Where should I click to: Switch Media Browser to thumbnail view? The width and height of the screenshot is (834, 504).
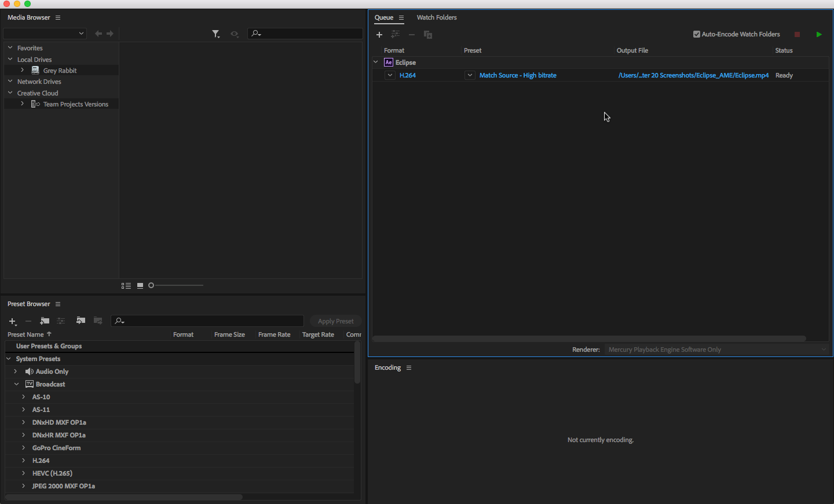click(x=140, y=286)
